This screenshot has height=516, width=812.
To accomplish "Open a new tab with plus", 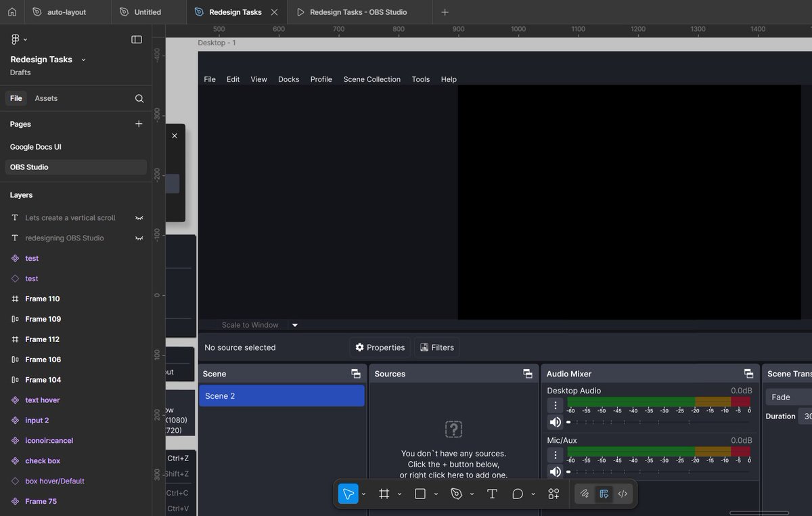I will pos(445,12).
